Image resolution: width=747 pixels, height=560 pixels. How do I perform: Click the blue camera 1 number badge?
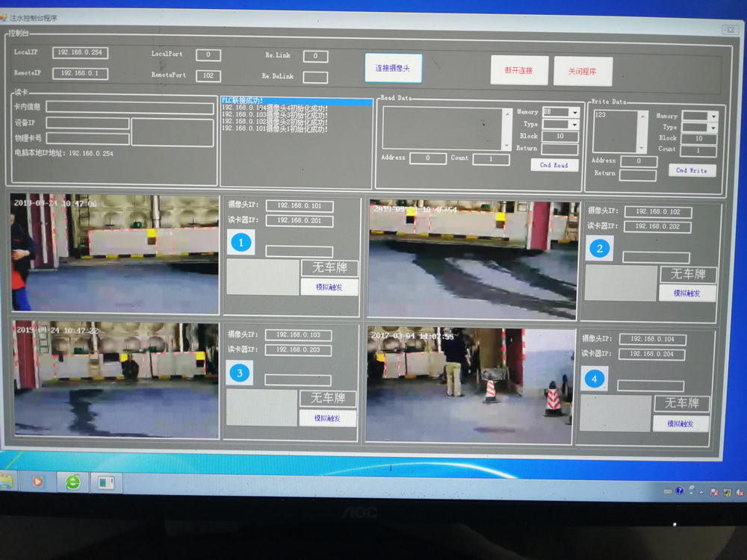239,242
